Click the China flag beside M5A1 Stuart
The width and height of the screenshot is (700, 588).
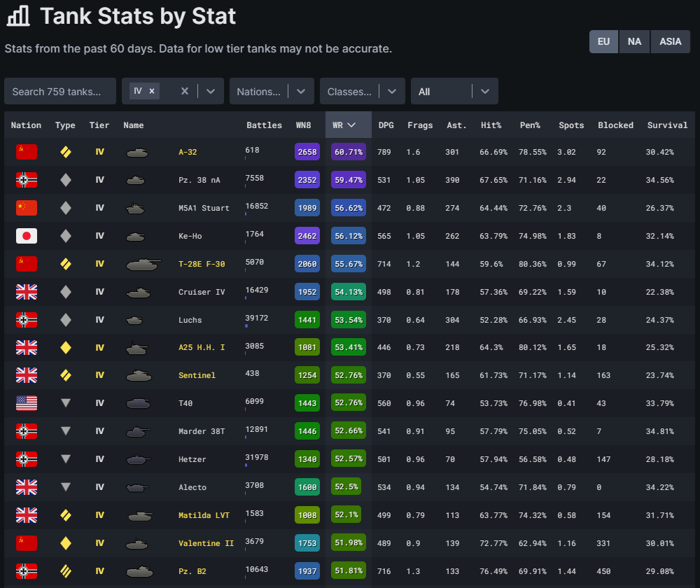(x=27, y=208)
